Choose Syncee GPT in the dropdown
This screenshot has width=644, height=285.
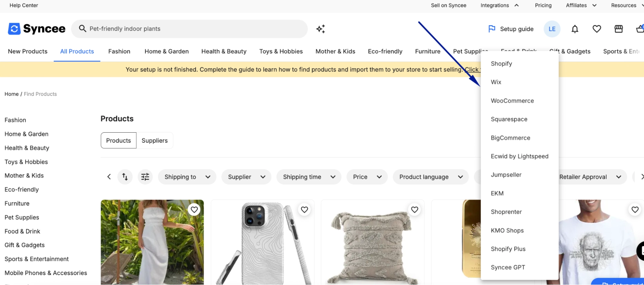pyautogui.click(x=508, y=268)
